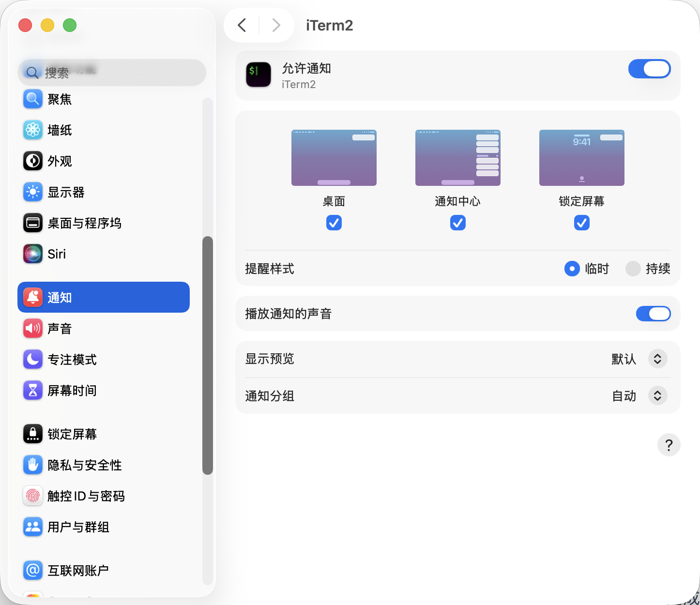Click the back arrow navigation button

tap(242, 25)
